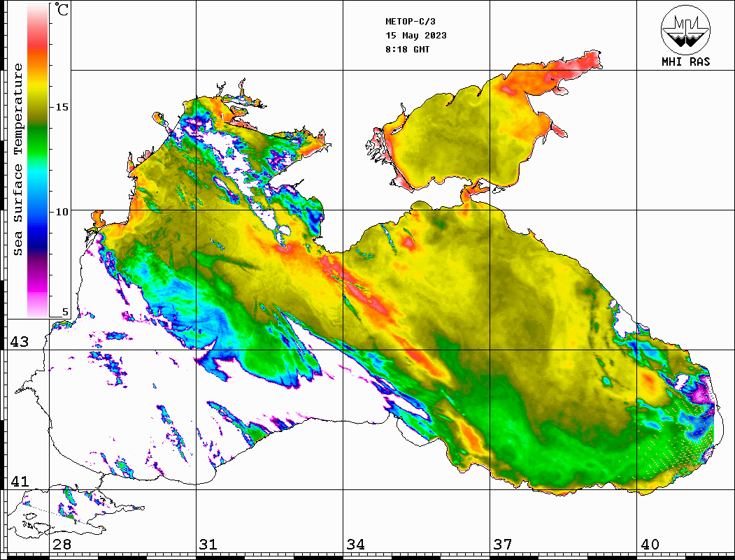Image resolution: width=735 pixels, height=560 pixels.
Task: Select the '15 May 2023' date text
Action: [x=416, y=36]
